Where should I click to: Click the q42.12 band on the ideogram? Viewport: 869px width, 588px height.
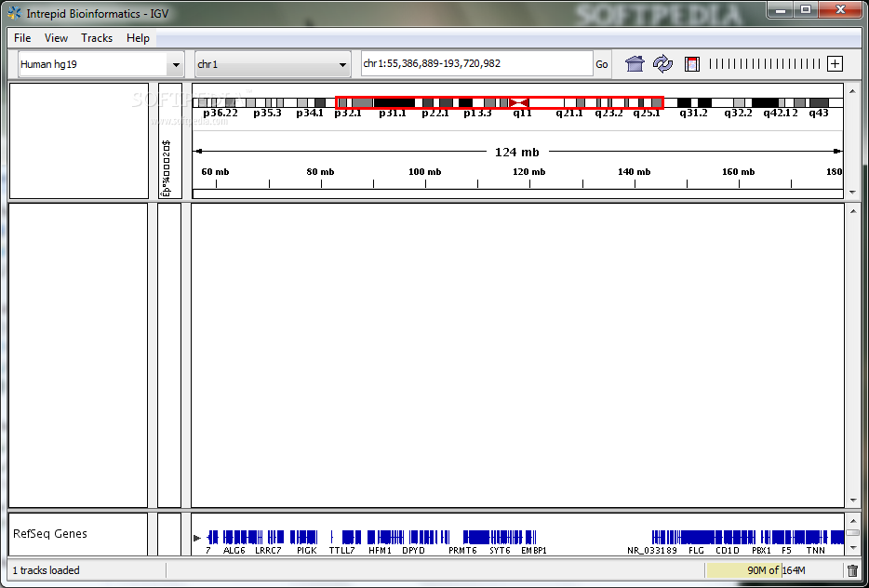(x=781, y=114)
